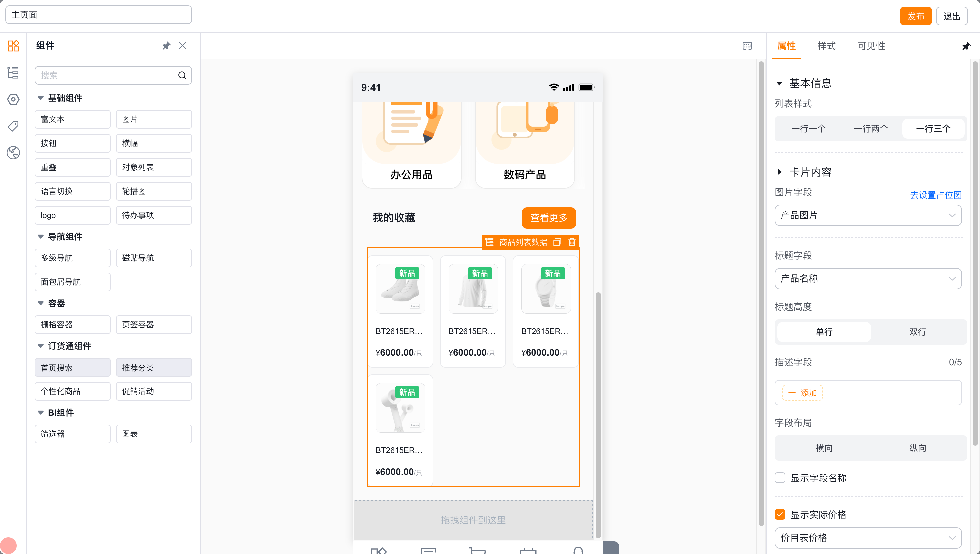
Task: Open the components grid icon in sidebar
Action: (13, 46)
